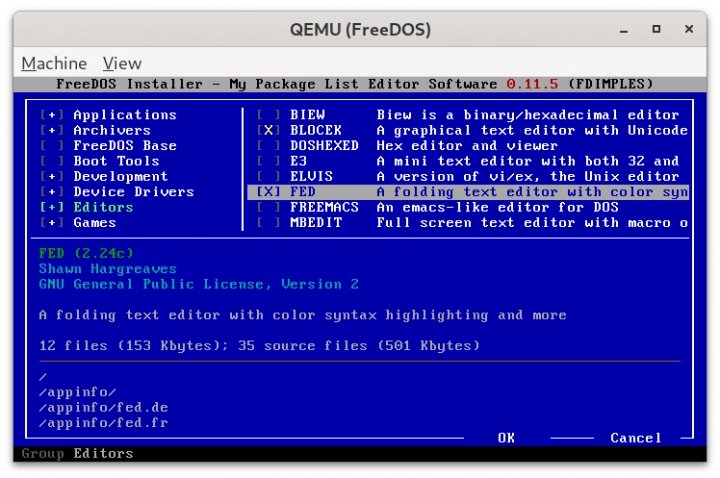Toggle the FreeDOS Base group checkbox
Image resolution: width=720 pixels, height=478 pixels.
[52, 146]
